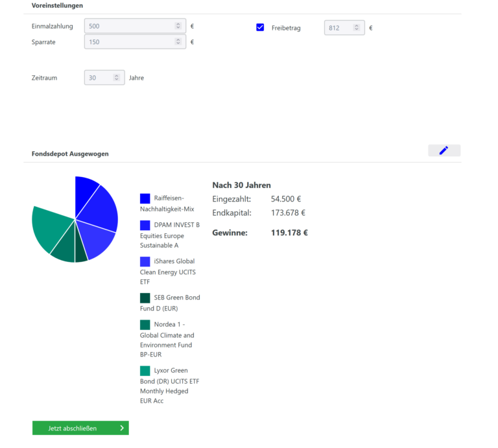Click the pencil edit icon for Fondsdepot
The width and height of the screenshot is (498, 448).
pyautogui.click(x=444, y=150)
